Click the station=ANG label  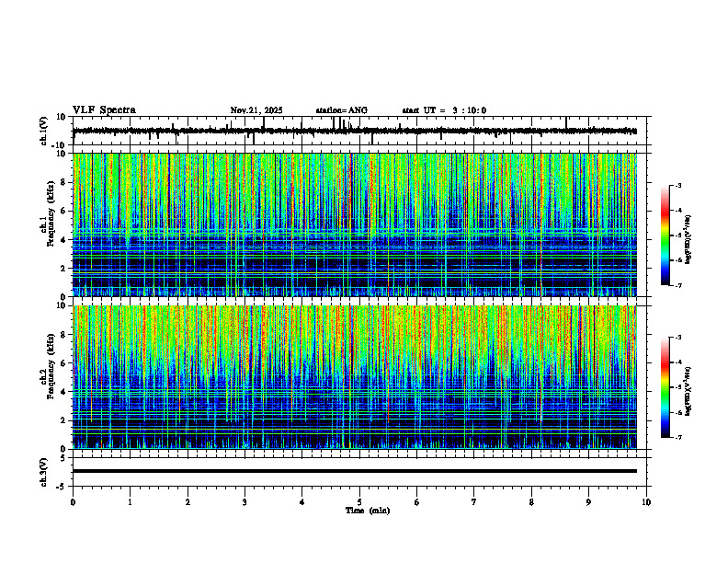click(x=342, y=110)
